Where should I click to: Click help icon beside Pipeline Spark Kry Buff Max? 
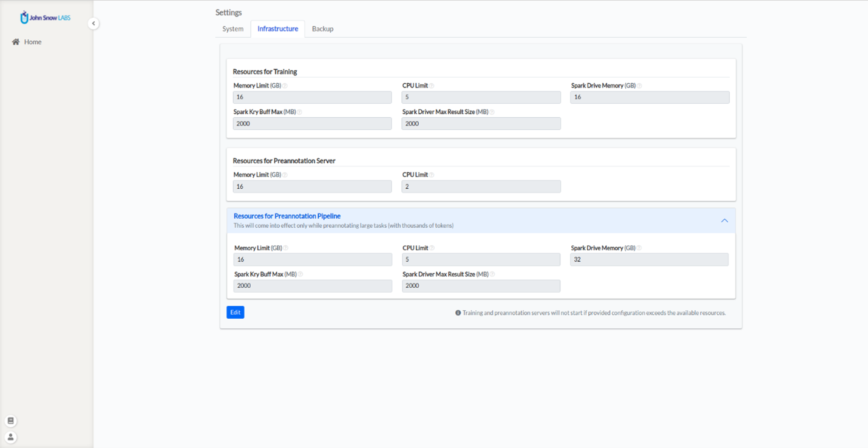[x=300, y=274]
